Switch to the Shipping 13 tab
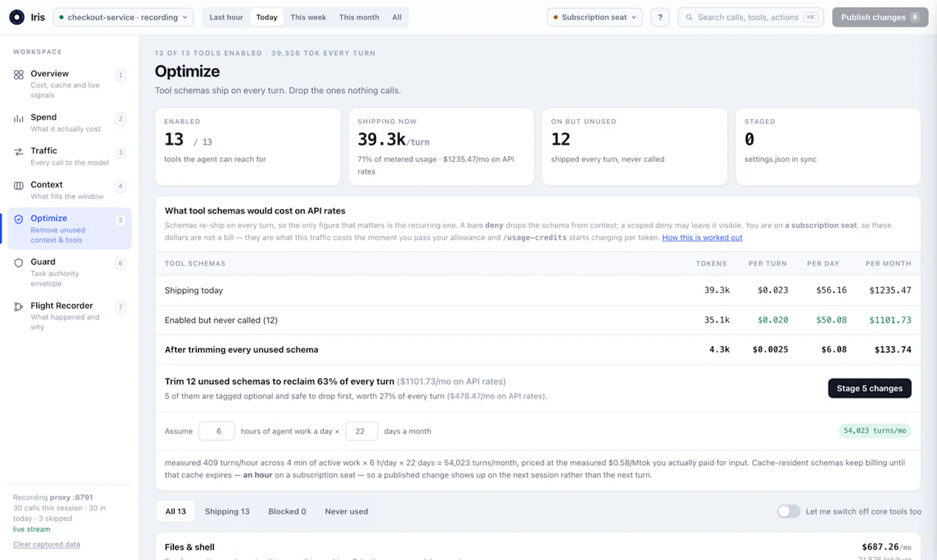Screen dimensions: 937x560 tap(227, 511)
